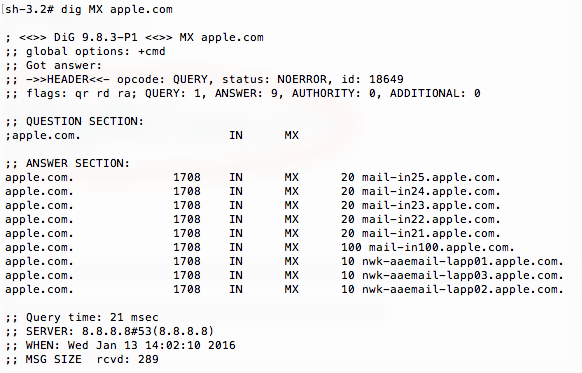Click the command text 'dig MX apple.com'
Image resolution: width=582 pixels, height=373 pixels.
click(117, 10)
